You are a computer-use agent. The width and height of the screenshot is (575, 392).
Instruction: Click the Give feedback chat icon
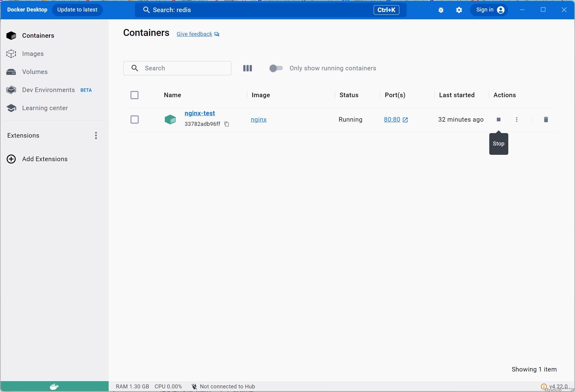tap(217, 34)
